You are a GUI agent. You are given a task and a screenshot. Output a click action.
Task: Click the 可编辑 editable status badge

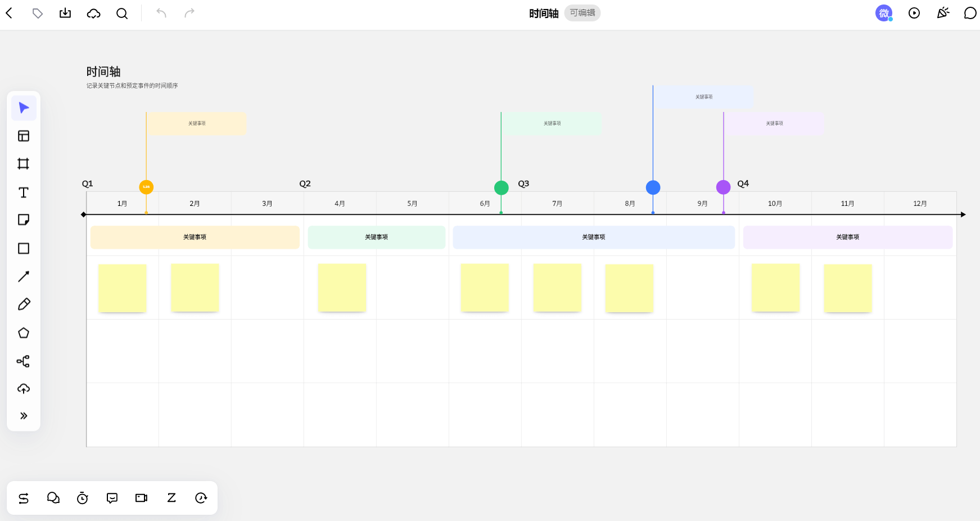click(582, 13)
